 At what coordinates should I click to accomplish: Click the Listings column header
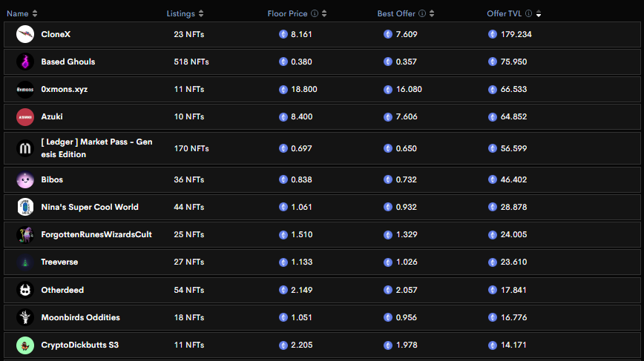(x=181, y=13)
